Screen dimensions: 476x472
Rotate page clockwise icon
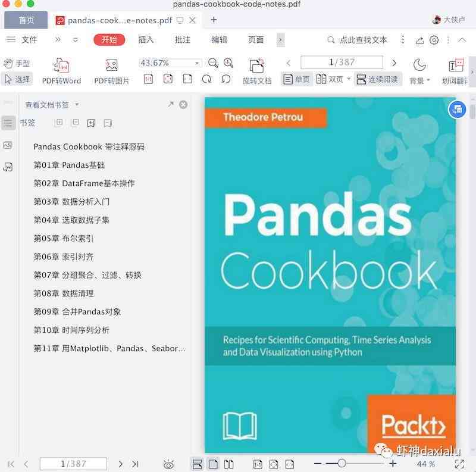click(206, 79)
